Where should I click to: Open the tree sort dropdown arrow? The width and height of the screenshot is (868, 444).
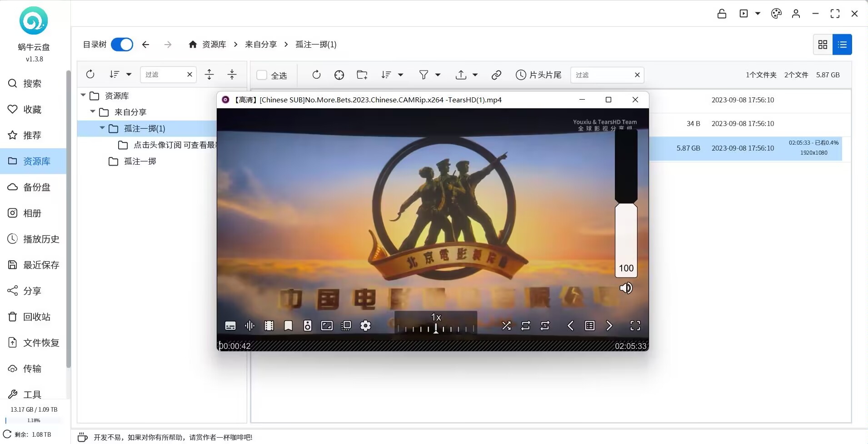(129, 74)
